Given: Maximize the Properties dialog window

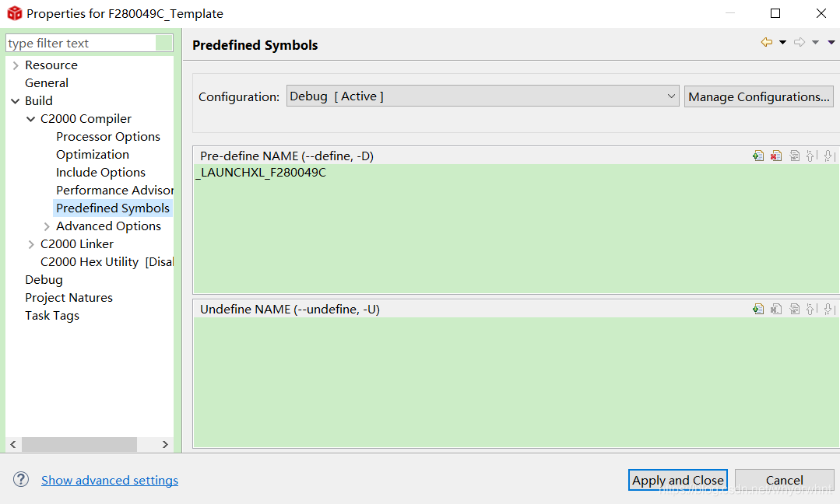Looking at the screenshot, I should point(775,13).
